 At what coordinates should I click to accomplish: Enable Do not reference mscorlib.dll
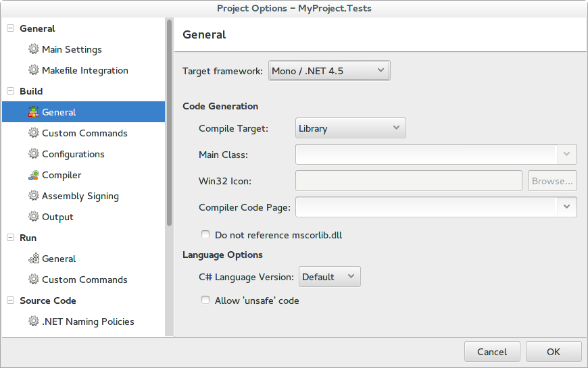205,234
